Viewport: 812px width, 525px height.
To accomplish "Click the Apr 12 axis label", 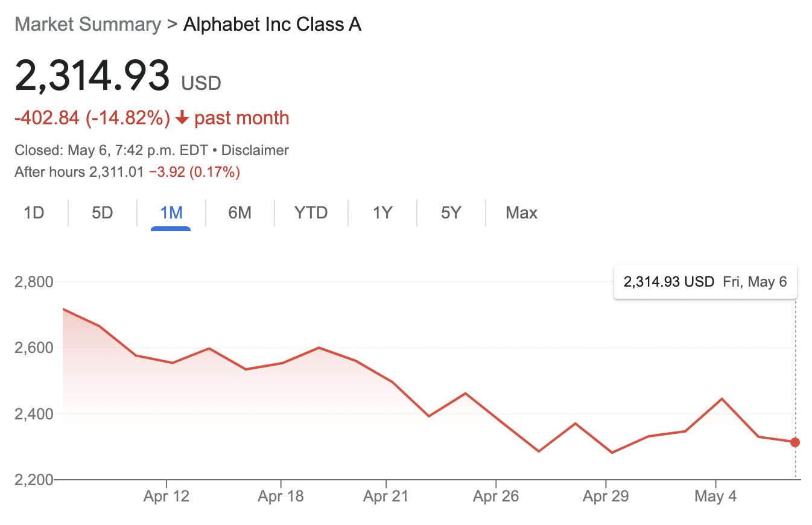I will click(x=166, y=497).
